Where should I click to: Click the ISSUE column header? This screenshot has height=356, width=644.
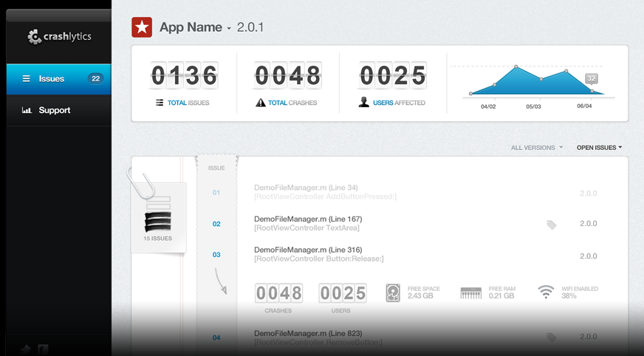(216, 168)
